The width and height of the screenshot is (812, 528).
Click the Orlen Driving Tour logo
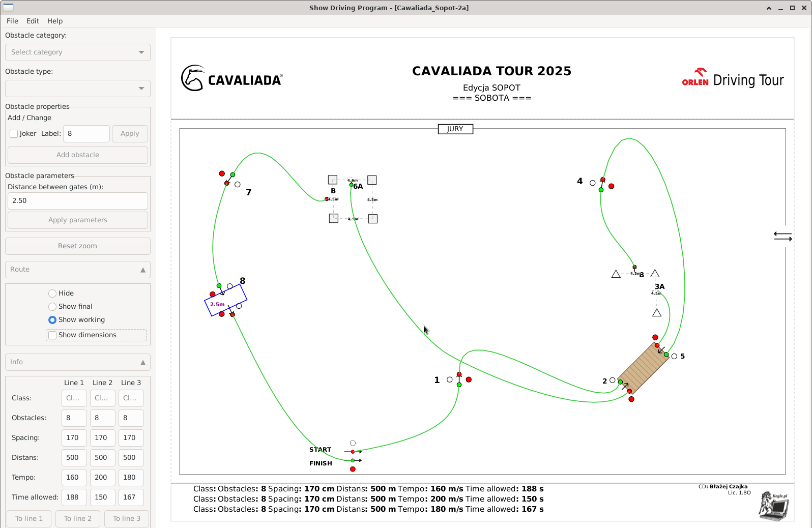[733, 79]
